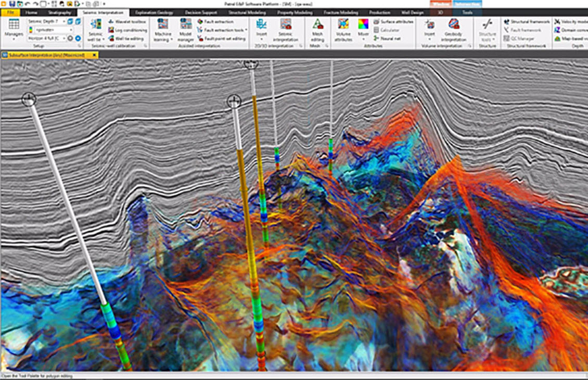Switch to the Exploration Geology tab

[154, 12]
